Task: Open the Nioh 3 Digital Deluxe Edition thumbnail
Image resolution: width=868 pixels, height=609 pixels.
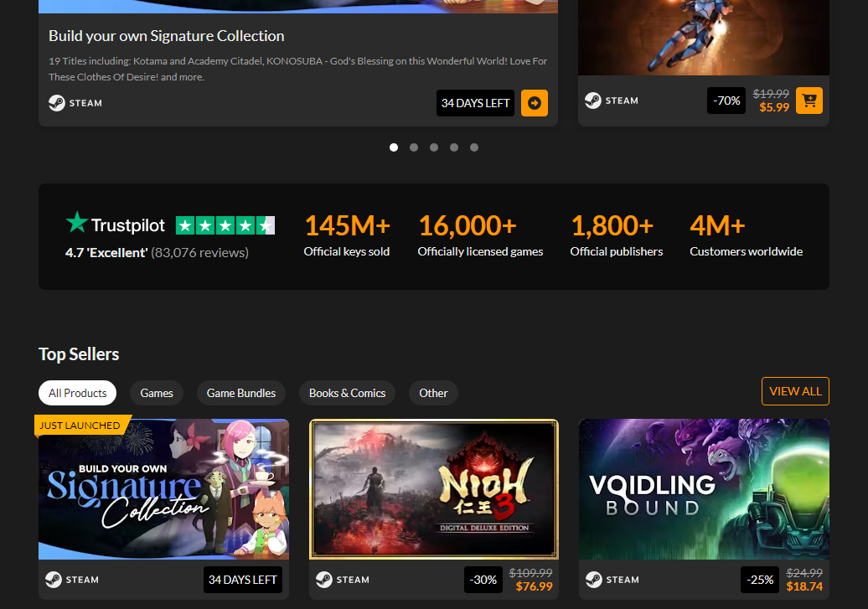Action: [434, 489]
